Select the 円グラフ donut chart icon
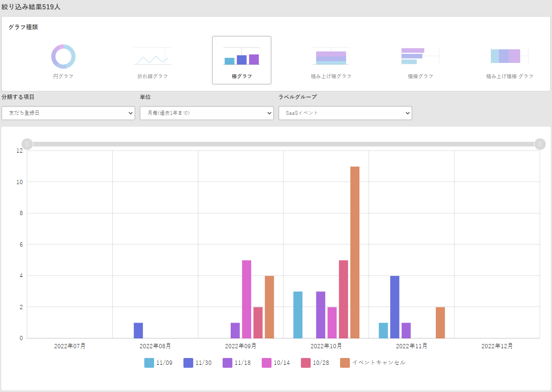This screenshot has width=552, height=392. 63,57
